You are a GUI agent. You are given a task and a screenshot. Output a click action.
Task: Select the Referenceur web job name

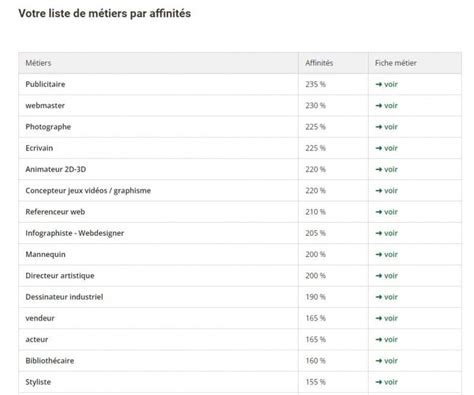click(55, 212)
